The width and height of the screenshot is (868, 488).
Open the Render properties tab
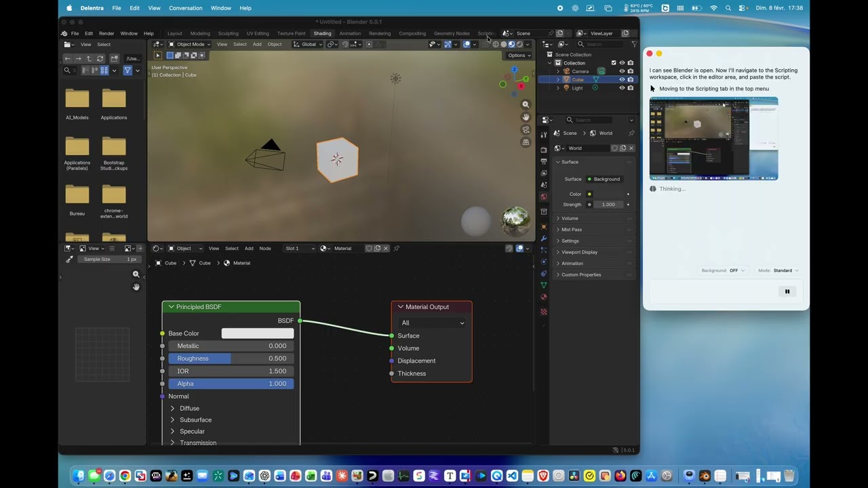tap(544, 149)
